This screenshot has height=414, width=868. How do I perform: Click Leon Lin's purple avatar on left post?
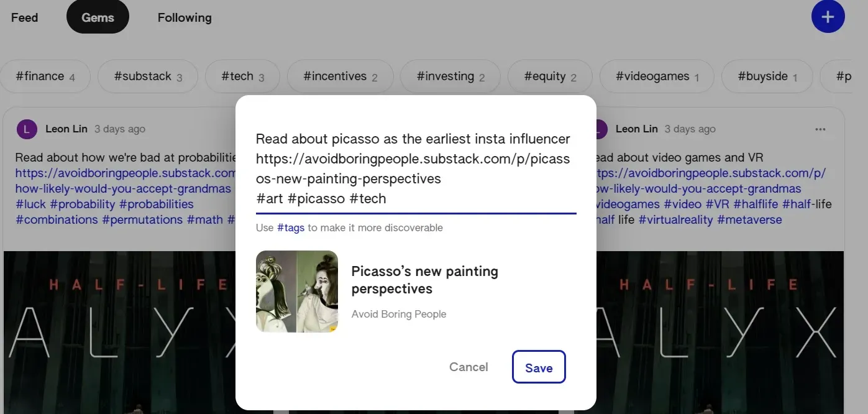click(x=27, y=129)
